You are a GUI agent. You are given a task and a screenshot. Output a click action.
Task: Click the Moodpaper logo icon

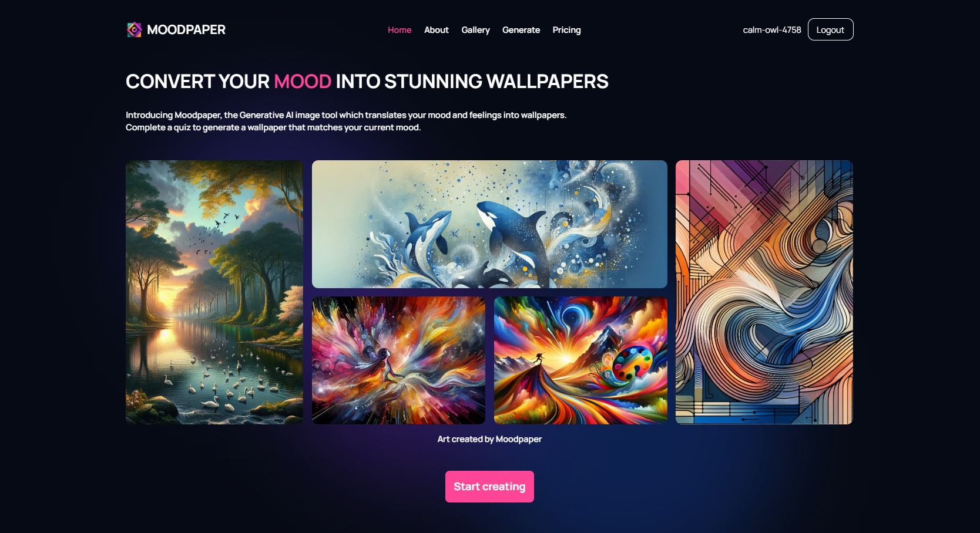click(x=135, y=29)
